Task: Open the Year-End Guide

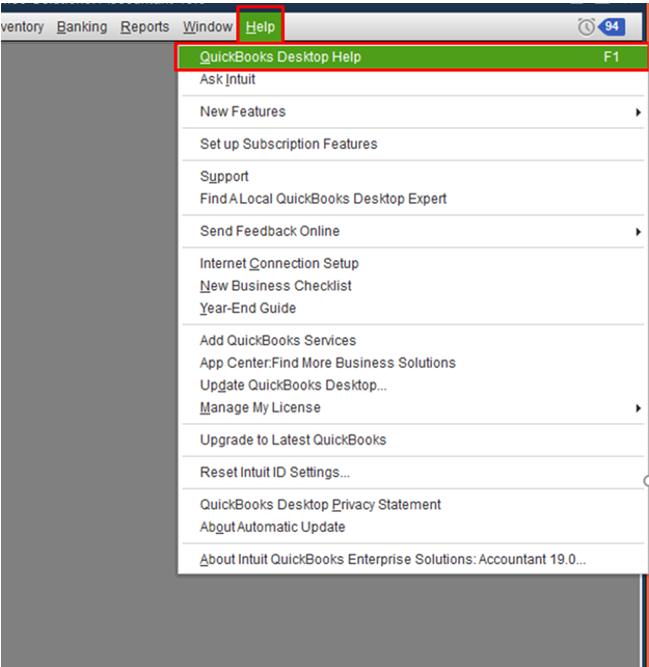Action: point(412,308)
